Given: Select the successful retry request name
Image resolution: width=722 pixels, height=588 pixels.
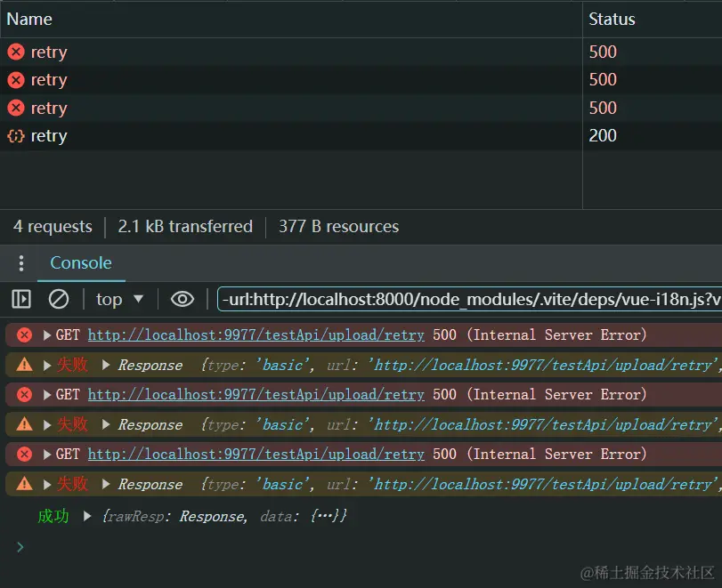Looking at the screenshot, I should click(x=49, y=136).
